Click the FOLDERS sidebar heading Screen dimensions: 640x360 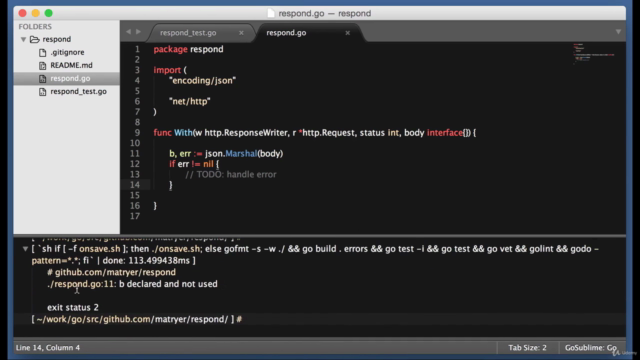tap(35, 27)
